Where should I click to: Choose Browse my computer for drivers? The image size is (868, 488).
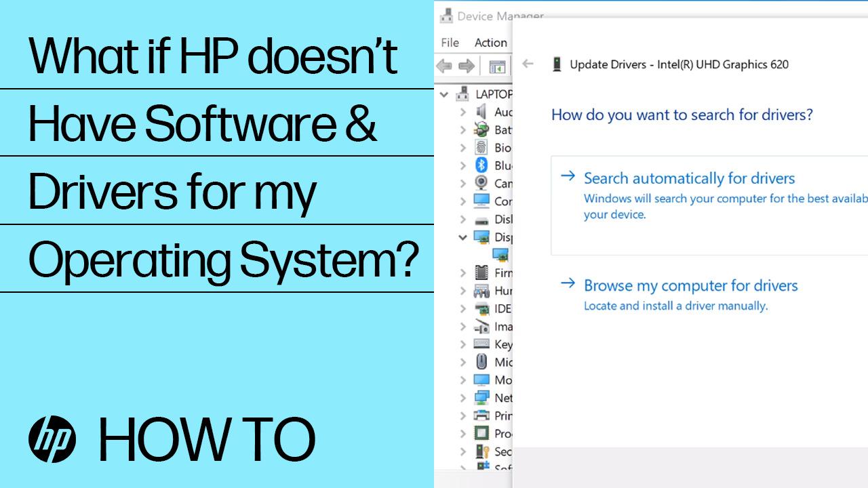(x=691, y=285)
